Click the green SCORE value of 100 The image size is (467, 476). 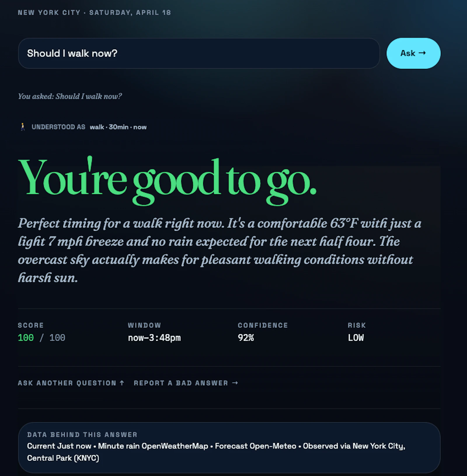click(x=26, y=337)
